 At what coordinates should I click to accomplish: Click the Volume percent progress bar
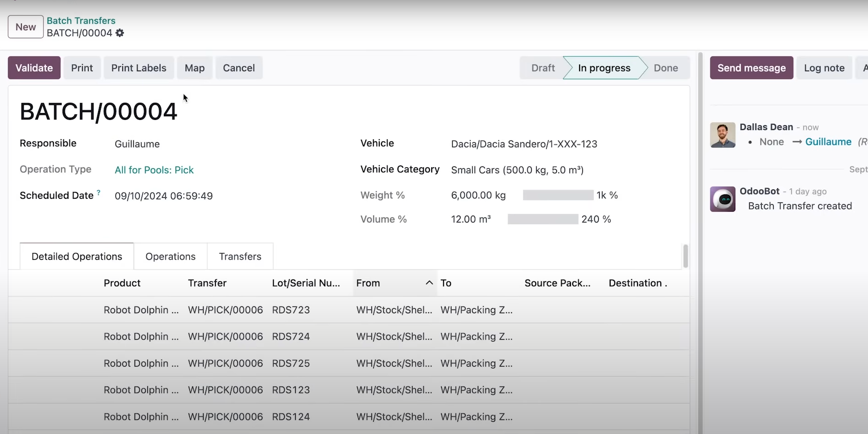click(543, 219)
